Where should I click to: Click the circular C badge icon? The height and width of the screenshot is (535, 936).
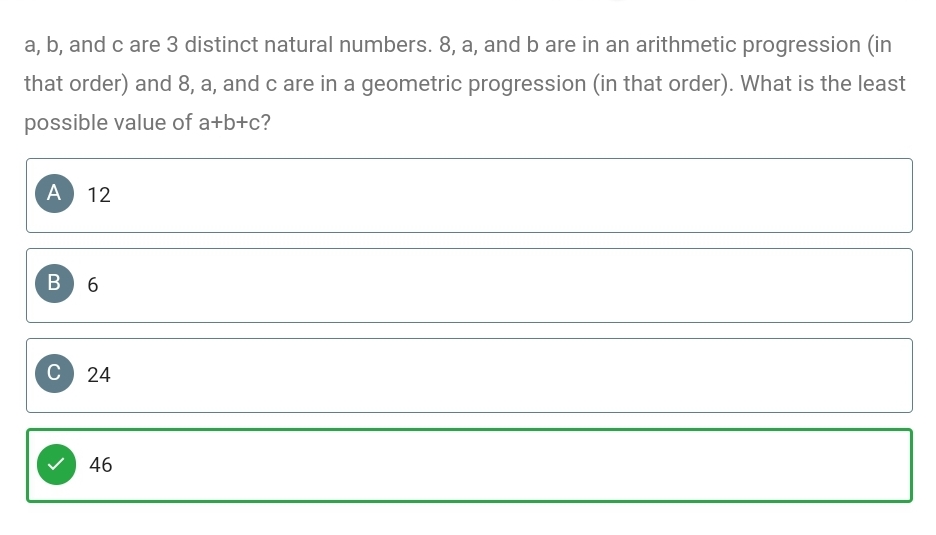(x=54, y=373)
